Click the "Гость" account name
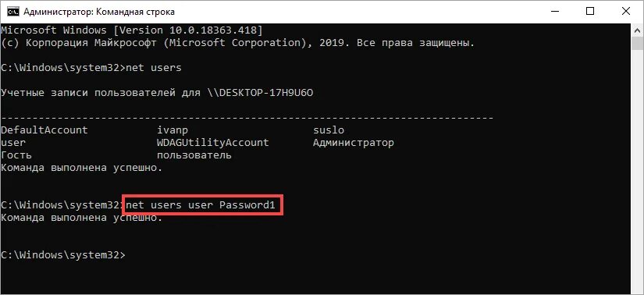The height and width of the screenshot is (295, 644). tap(16, 155)
